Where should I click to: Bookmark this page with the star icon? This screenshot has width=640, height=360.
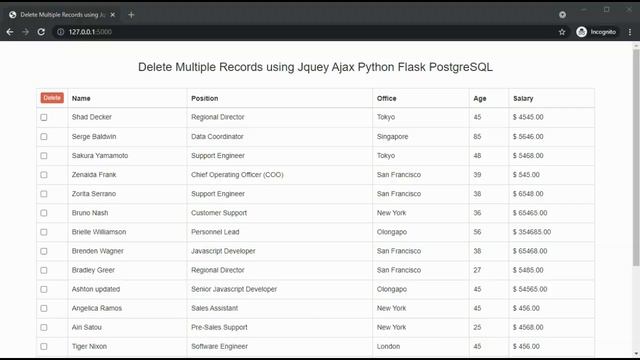[x=562, y=32]
